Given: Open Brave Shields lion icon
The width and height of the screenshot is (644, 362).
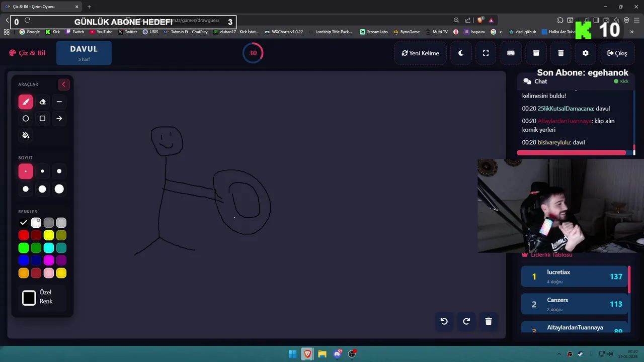Looking at the screenshot, I should pos(480,20).
